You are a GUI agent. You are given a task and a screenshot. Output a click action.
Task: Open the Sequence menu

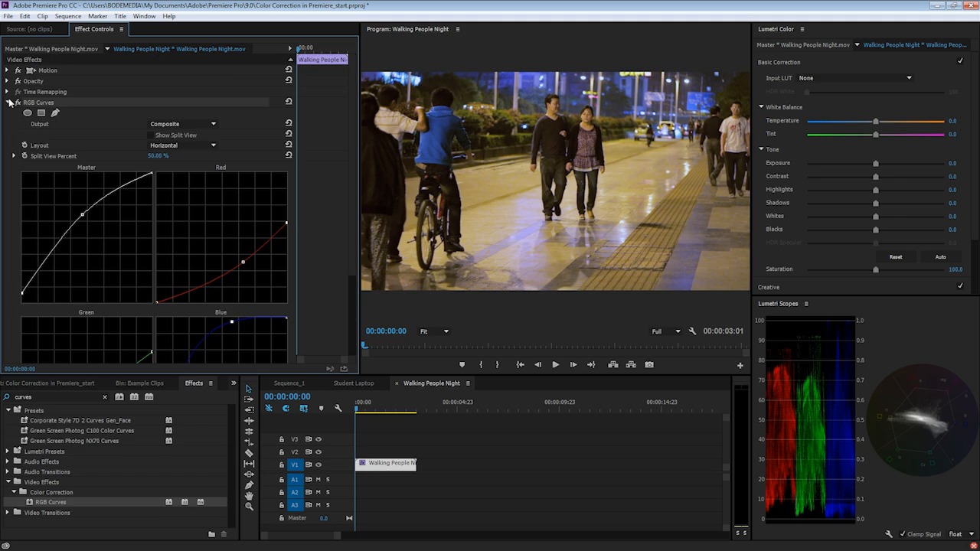(x=68, y=16)
